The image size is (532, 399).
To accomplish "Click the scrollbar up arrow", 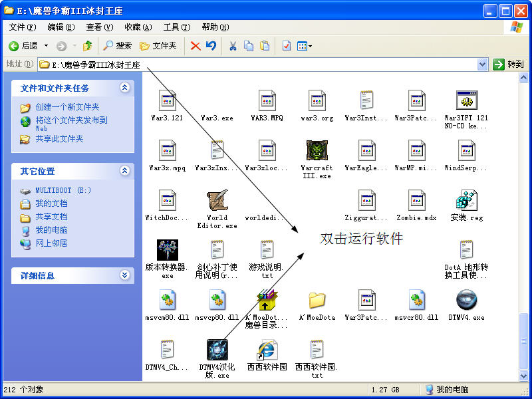I will tap(523, 78).
